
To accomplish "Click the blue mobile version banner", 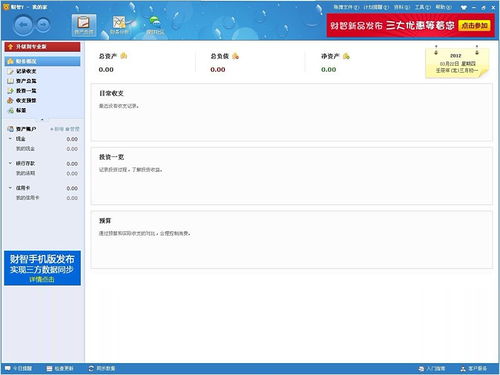I will point(42,268).
